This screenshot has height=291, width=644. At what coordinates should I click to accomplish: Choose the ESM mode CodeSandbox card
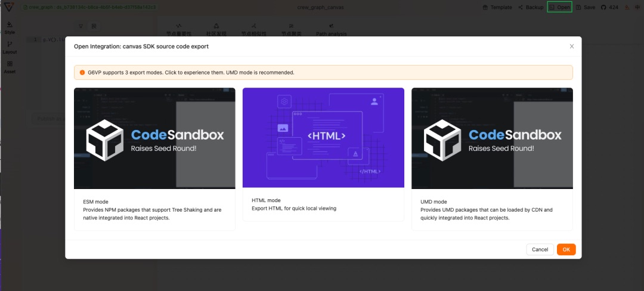click(154, 159)
